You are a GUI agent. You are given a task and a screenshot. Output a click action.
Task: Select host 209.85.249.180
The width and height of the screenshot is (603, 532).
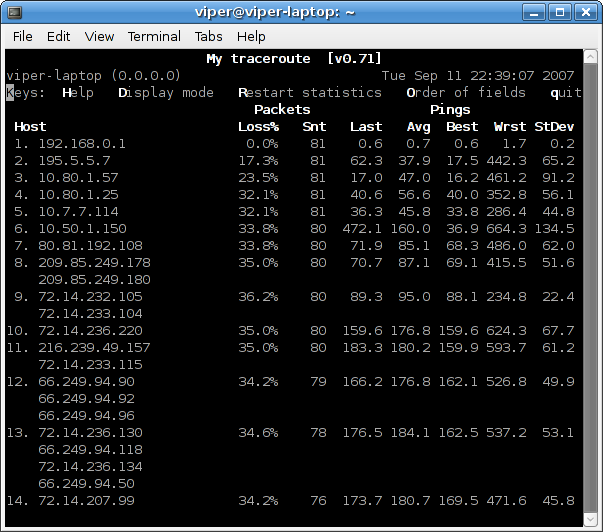[x=94, y=280]
